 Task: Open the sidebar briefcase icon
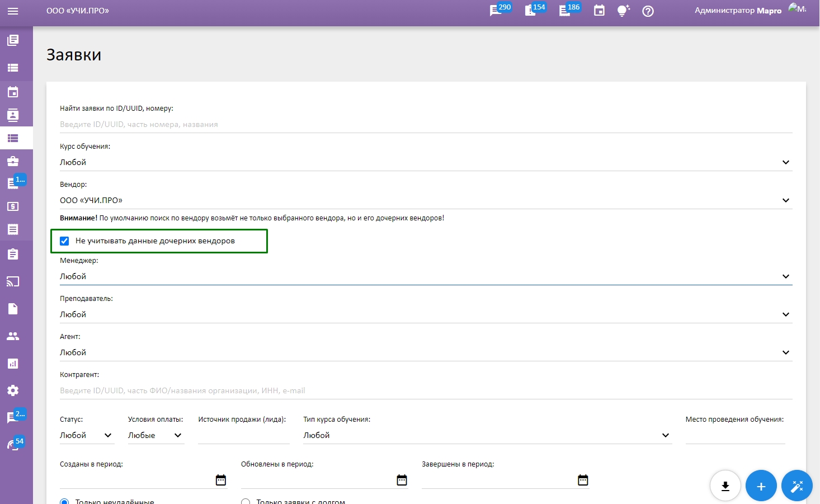click(x=13, y=161)
